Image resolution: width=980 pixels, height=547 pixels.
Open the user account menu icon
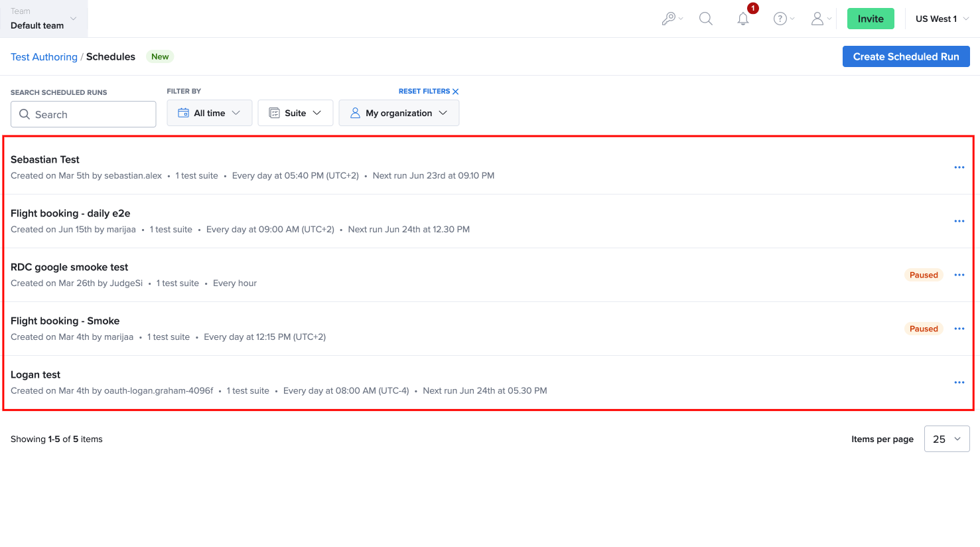tap(821, 19)
